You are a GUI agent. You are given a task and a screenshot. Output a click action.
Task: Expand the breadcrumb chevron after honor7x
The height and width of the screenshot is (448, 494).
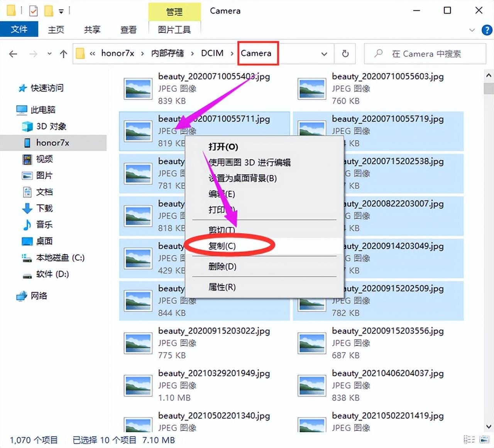(142, 54)
